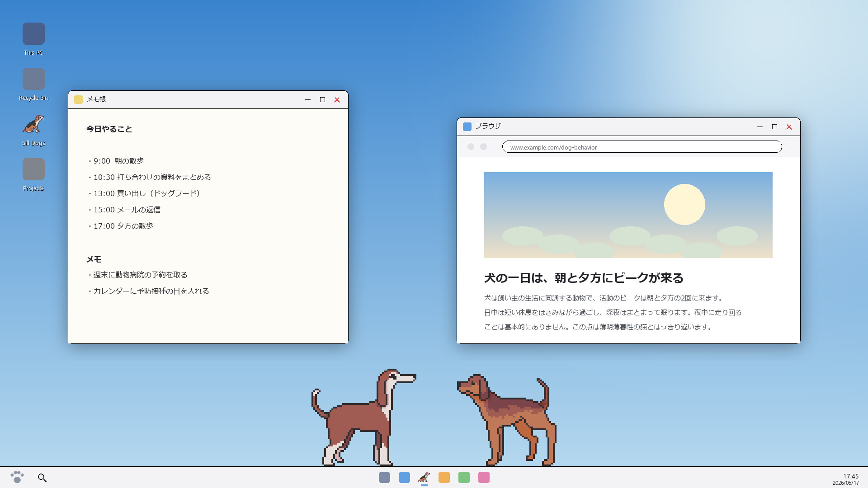868x488 pixels.
Task: Click the 10:30 打ち合わせの資料をまとめる line
Action: (x=149, y=177)
